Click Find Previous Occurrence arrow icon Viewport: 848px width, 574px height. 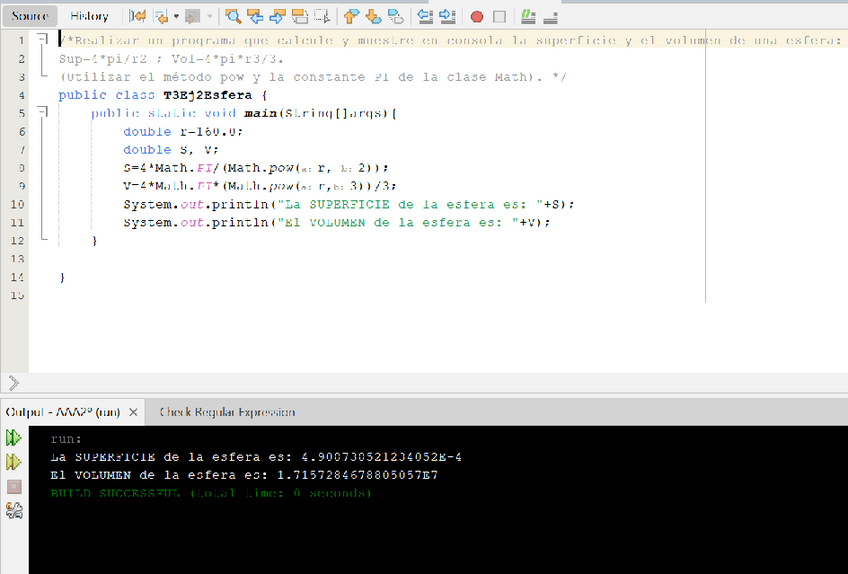[254, 16]
